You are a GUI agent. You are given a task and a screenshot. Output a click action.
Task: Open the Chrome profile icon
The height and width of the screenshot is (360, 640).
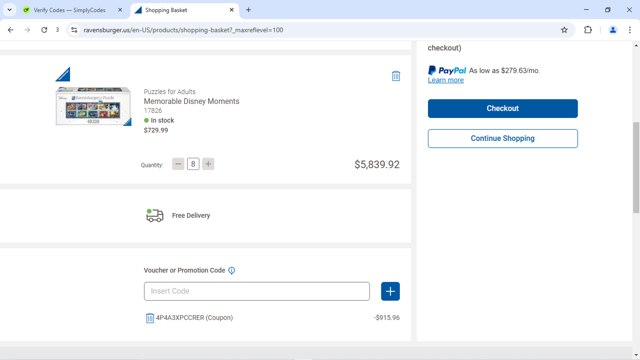613,30
